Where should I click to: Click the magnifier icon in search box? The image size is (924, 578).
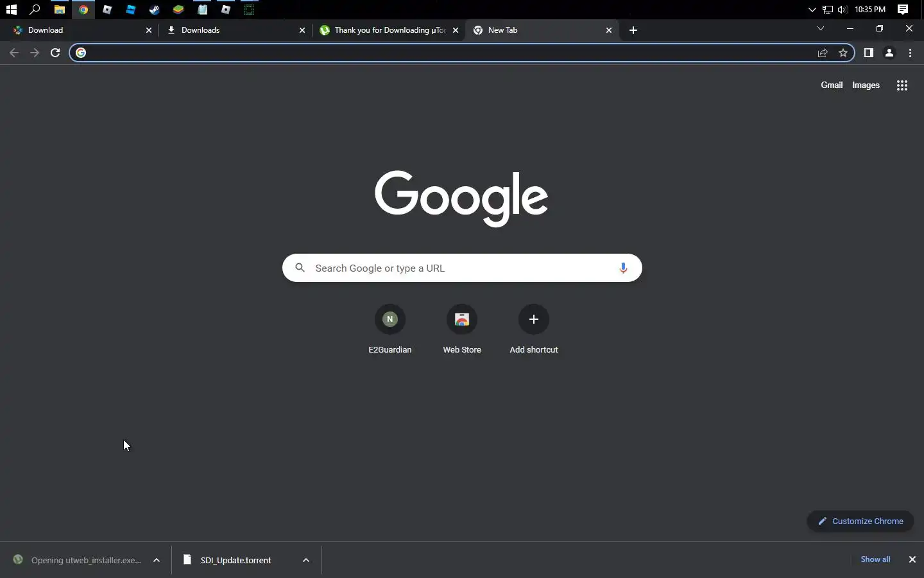click(x=300, y=268)
